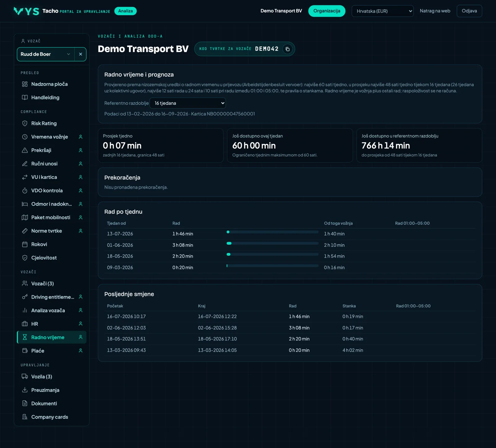Viewport: 496px width, 448px height.
Task: Open Driving entitlements key icon
Action: [x=25, y=297]
